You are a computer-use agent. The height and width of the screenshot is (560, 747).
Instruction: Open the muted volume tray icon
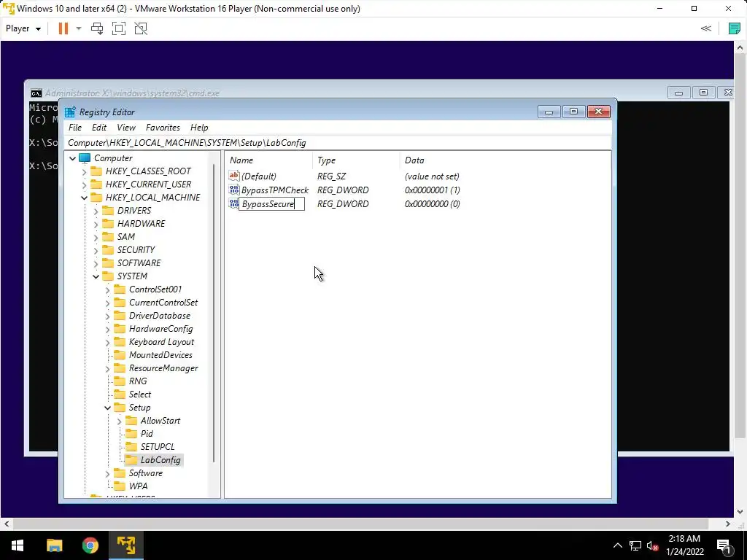(652, 545)
